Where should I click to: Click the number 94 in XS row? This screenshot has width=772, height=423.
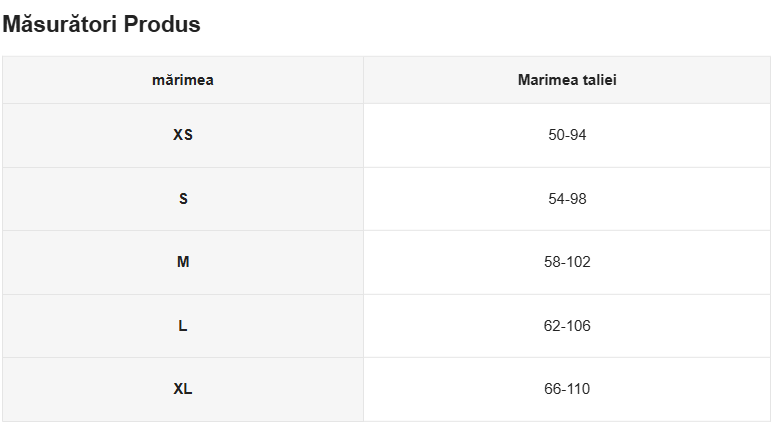[578, 135]
